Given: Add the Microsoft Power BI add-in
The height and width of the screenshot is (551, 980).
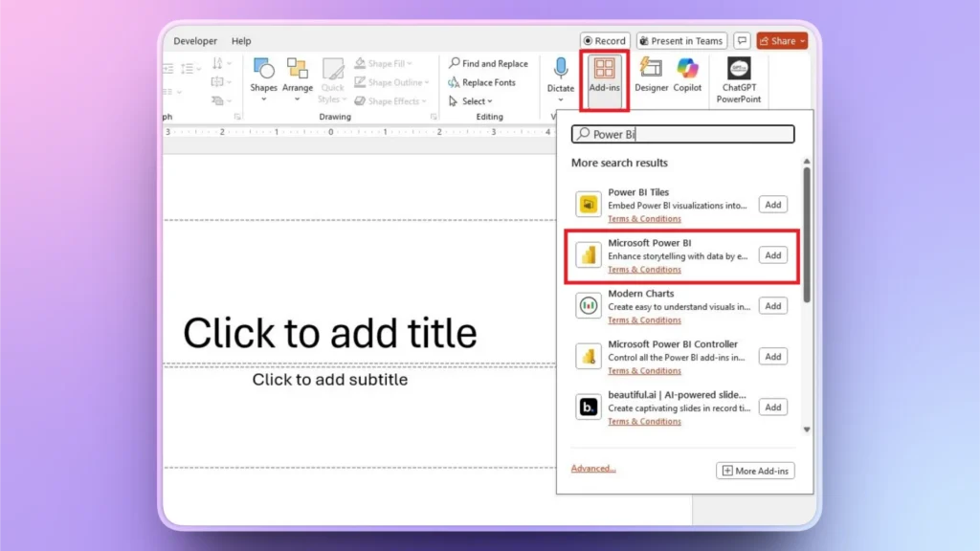Looking at the screenshot, I should point(772,254).
